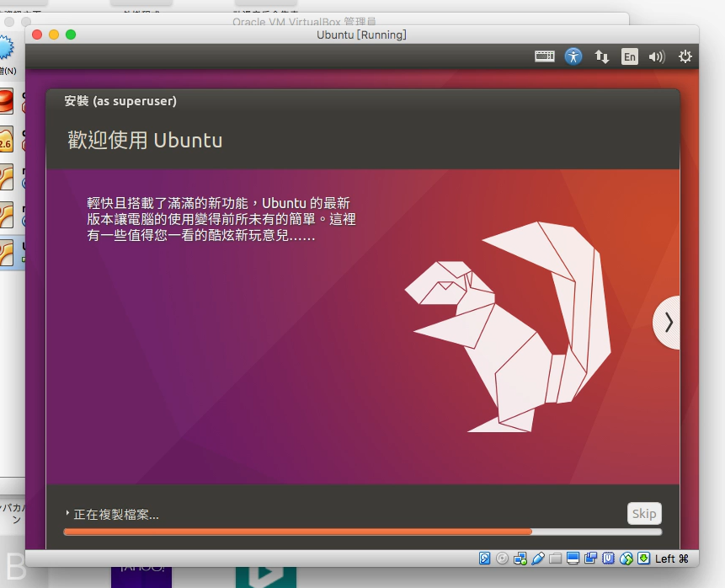Image resolution: width=725 pixels, height=588 pixels.
Task: Open the onscreen keyboard indicator in Ubuntu panel
Action: [x=545, y=56]
